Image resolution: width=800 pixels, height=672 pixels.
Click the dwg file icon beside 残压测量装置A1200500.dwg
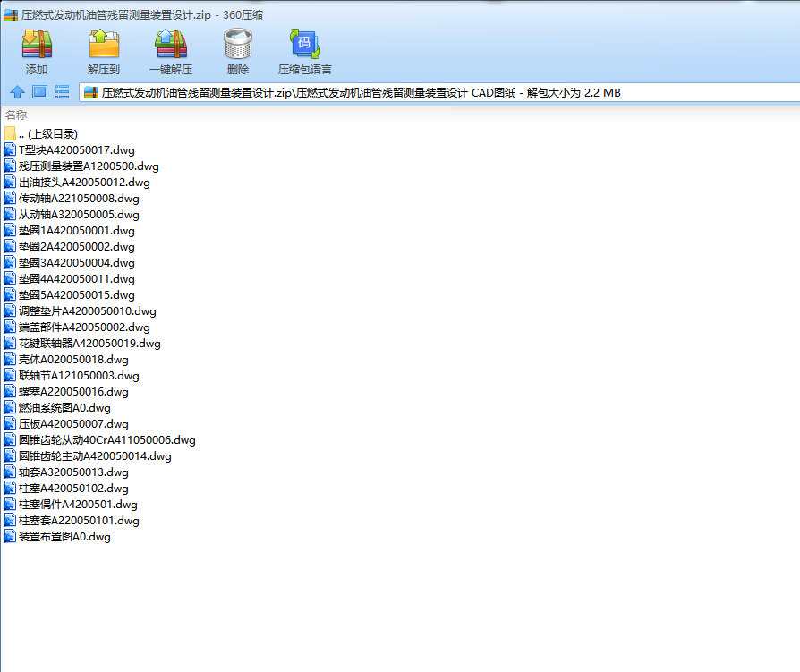(10, 166)
